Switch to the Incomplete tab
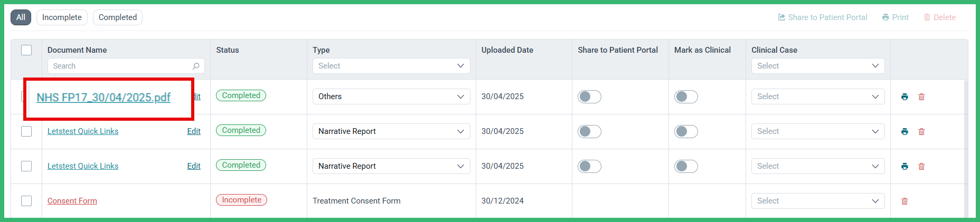The image size is (980, 222). click(62, 17)
